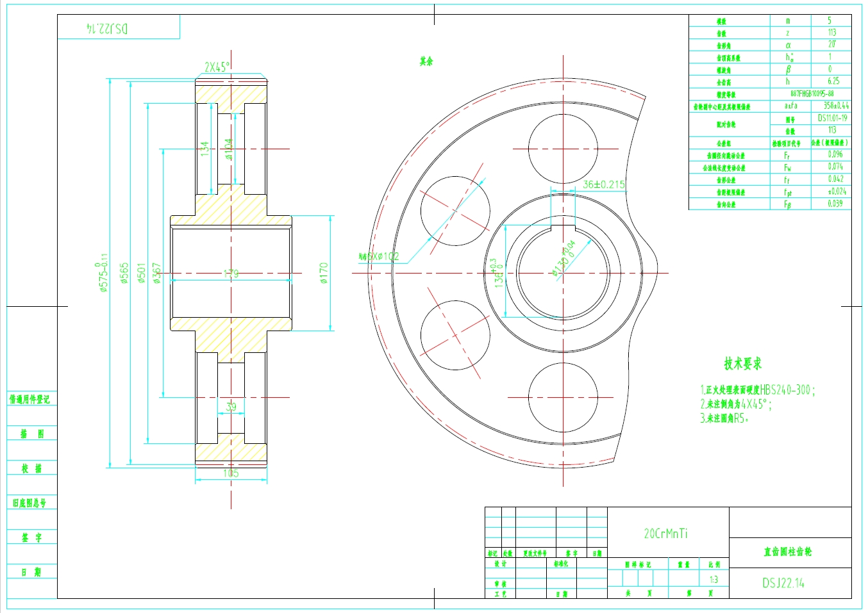The height and width of the screenshot is (613, 868).
Task: Select the 检验项目代号 header cell
Action: (x=787, y=143)
